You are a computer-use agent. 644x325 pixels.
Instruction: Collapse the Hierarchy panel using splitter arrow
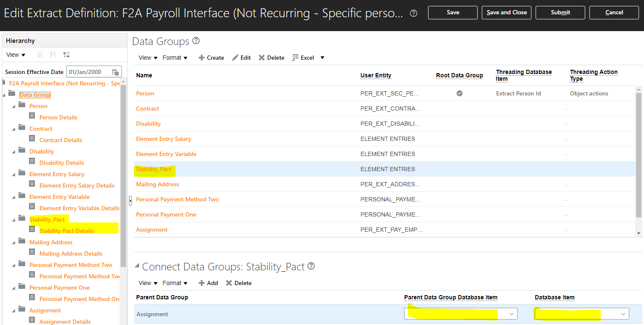(130, 201)
